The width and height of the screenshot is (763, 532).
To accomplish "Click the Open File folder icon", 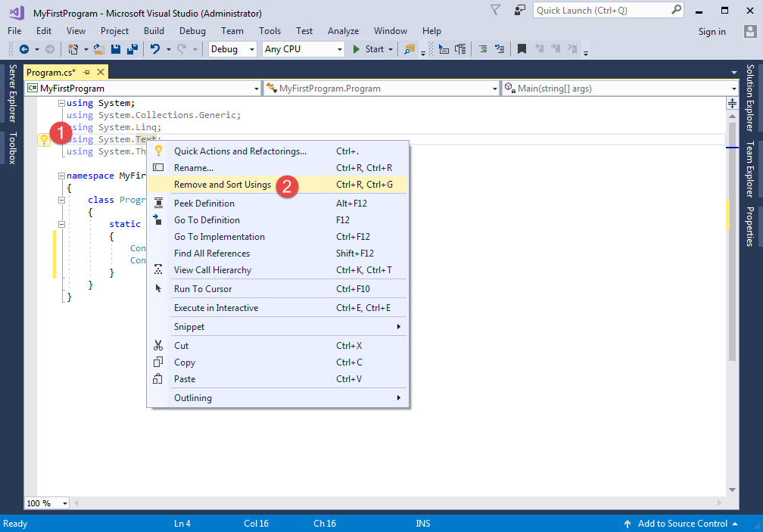I will point(99,49).
